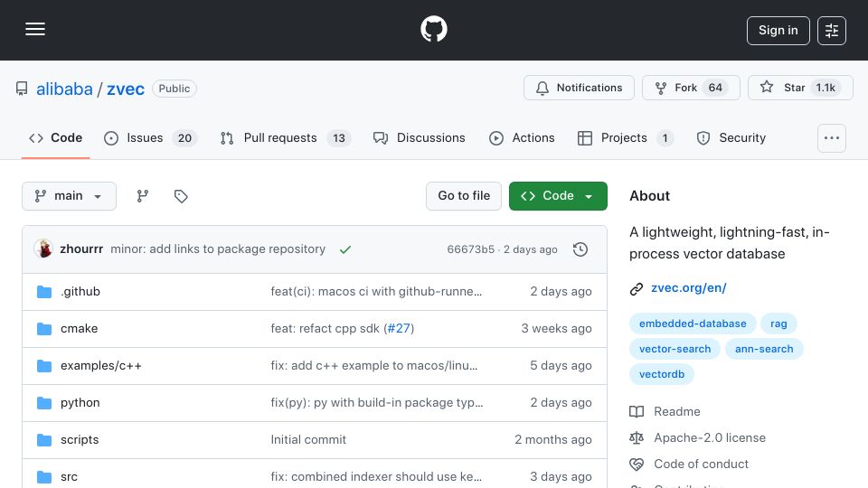Click the folder icon beside .github

coord(44,292)
